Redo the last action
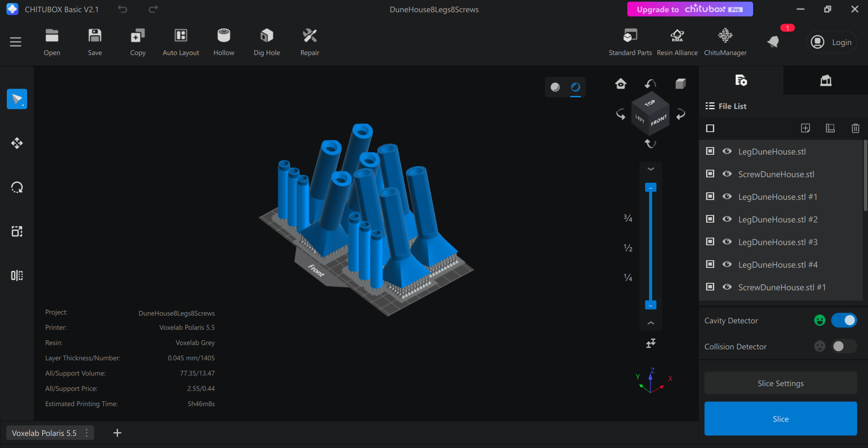Image resolution: width=868 pixels, height=448 pixels. (x=153, y=9)
